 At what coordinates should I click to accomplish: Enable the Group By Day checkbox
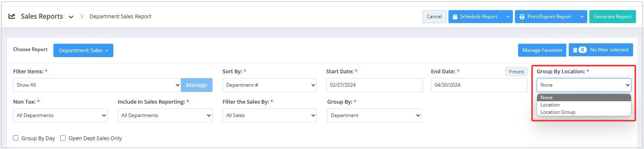coord(16,138)
